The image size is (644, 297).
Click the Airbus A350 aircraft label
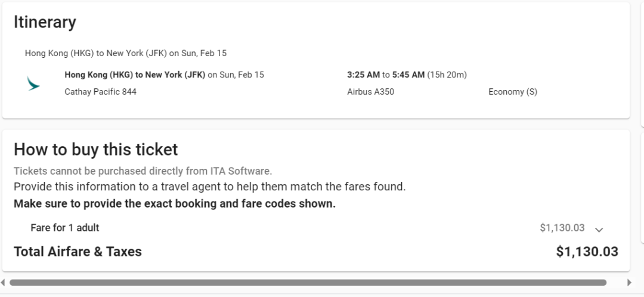pyautogui.click(x=370, y=92)
